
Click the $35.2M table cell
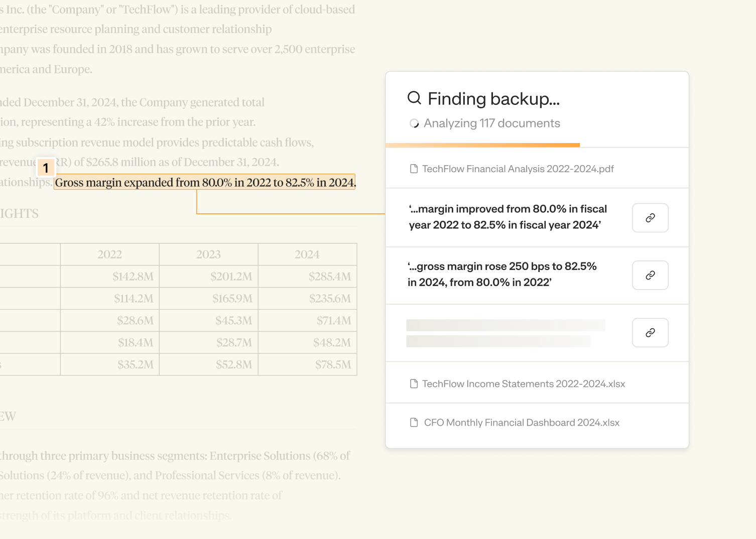pos(110,365)
